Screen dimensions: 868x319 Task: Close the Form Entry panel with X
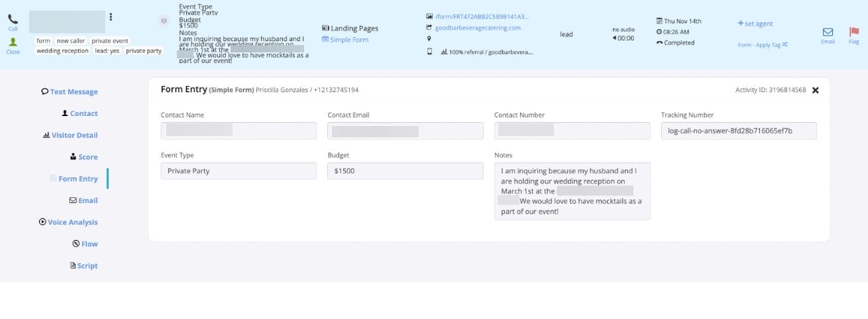click(816, 90)
